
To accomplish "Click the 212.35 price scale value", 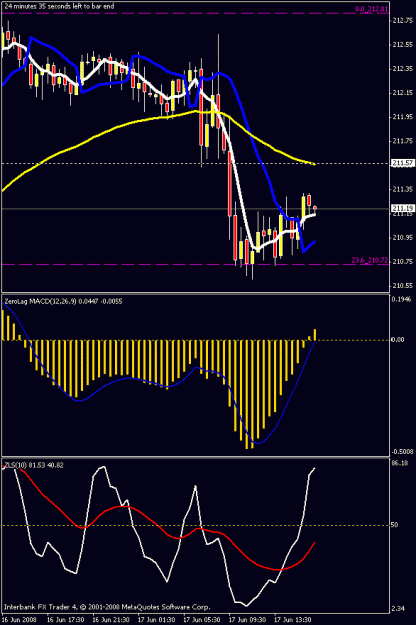I will coord(403,69).
